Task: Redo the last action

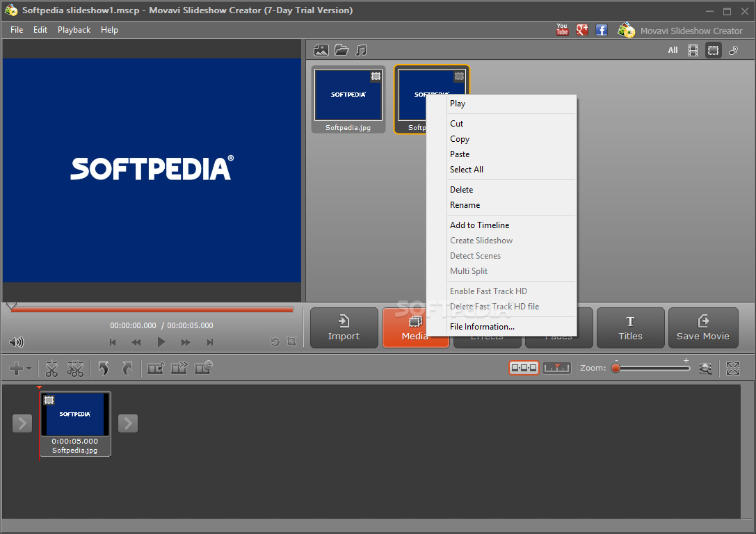Action: pos(127,369)
